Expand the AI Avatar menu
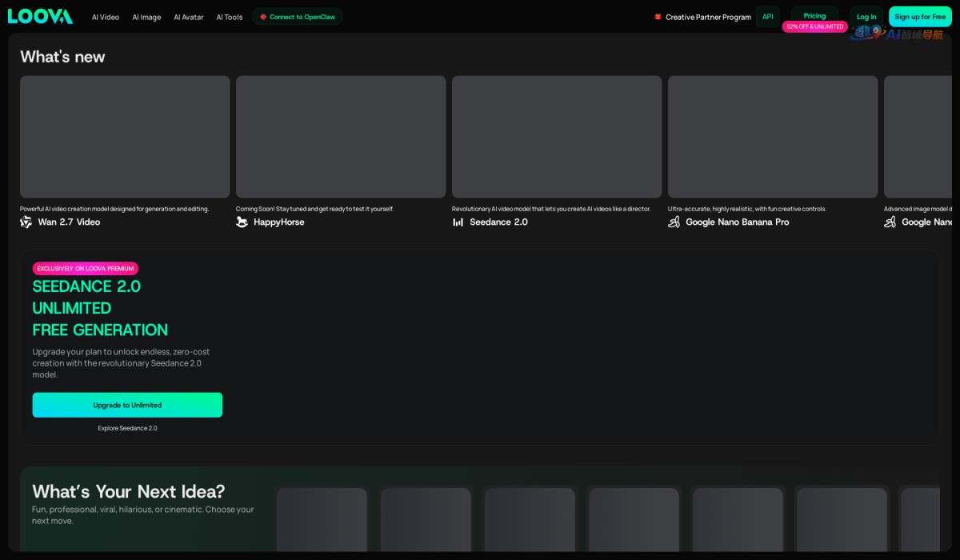Image resolution: width=960 pixels, height=560 pixels. click(189, 17)
